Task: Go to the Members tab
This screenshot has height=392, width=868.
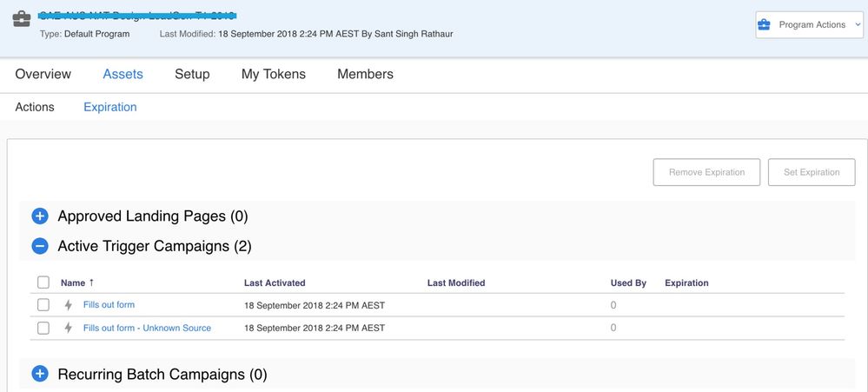Action: 365,75
